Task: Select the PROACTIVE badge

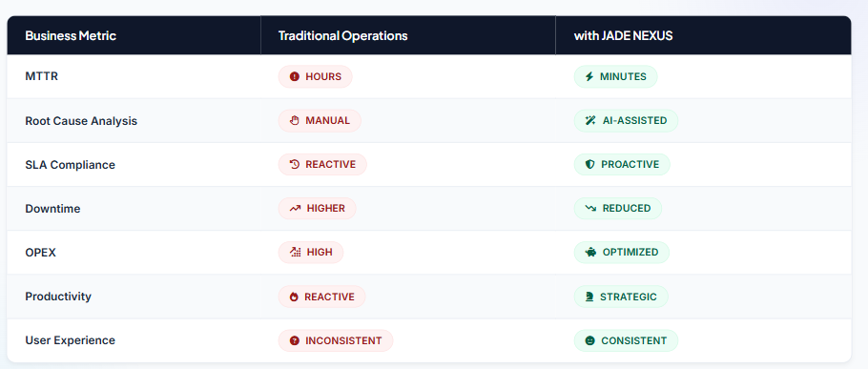Action: (x=622, y=164)
